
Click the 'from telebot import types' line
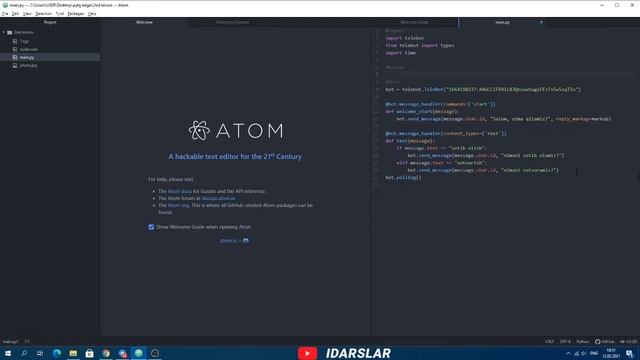(420, 45)
